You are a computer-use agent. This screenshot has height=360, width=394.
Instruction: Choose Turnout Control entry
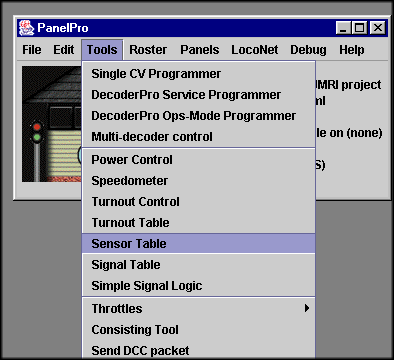click(x=199, y=202)
